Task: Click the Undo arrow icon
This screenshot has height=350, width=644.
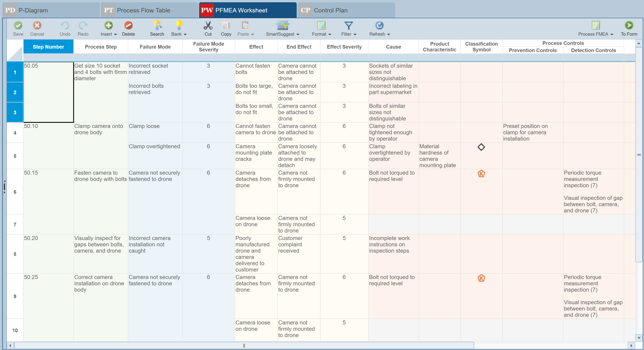Action: pyautogui.click(x=65, y=26)
